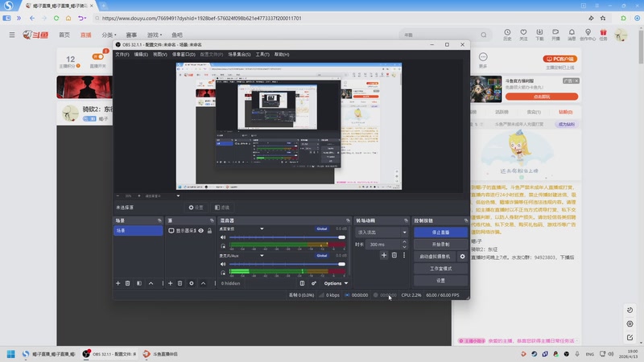Click browser refresh icon

56,18
